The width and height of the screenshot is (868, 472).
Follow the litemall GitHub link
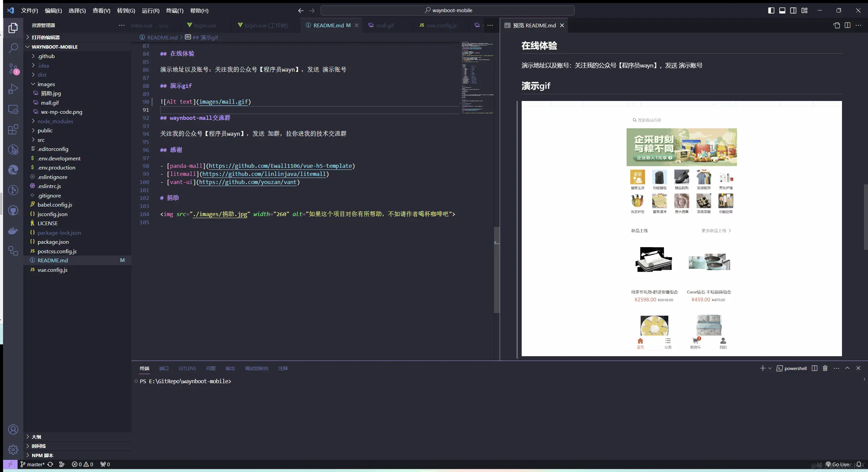pos(264,174)
